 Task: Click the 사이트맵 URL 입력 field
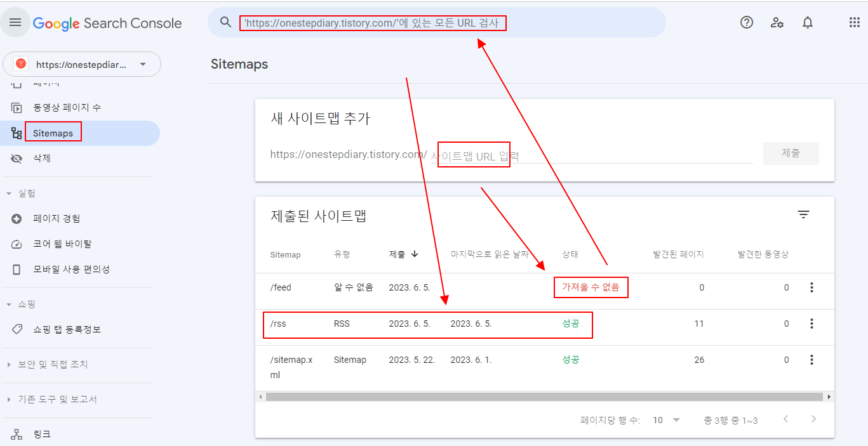[592, 155]
